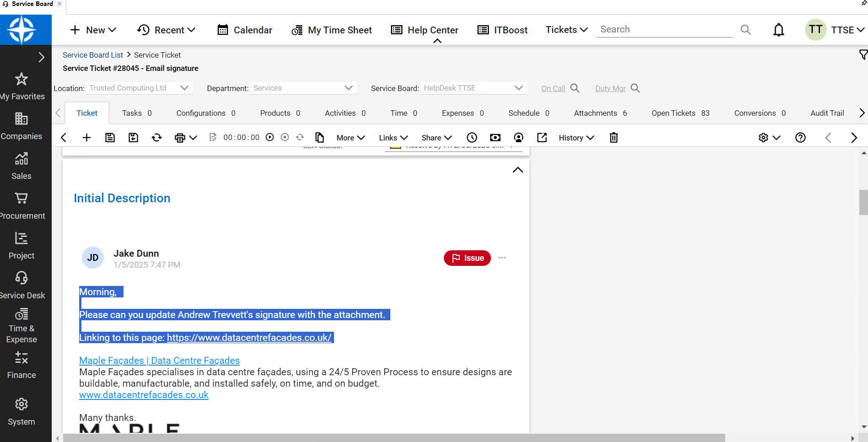Open ITBoost

click(502, 30)
